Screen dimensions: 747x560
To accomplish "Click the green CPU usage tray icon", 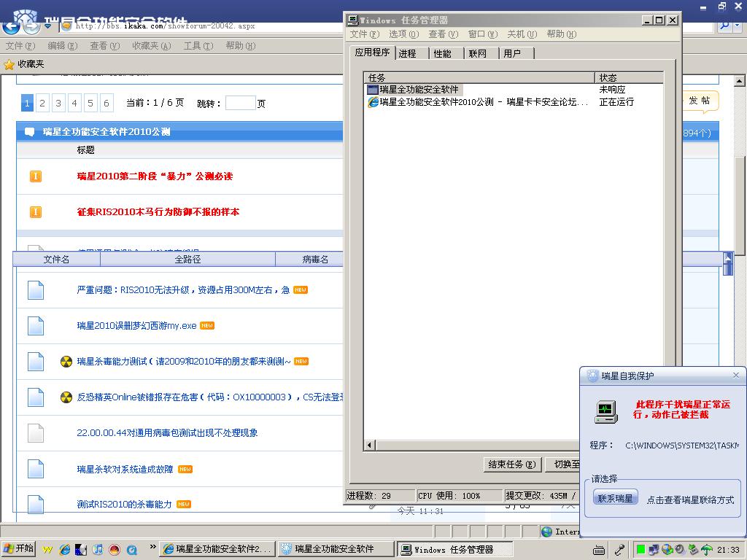I will [640, 549].
